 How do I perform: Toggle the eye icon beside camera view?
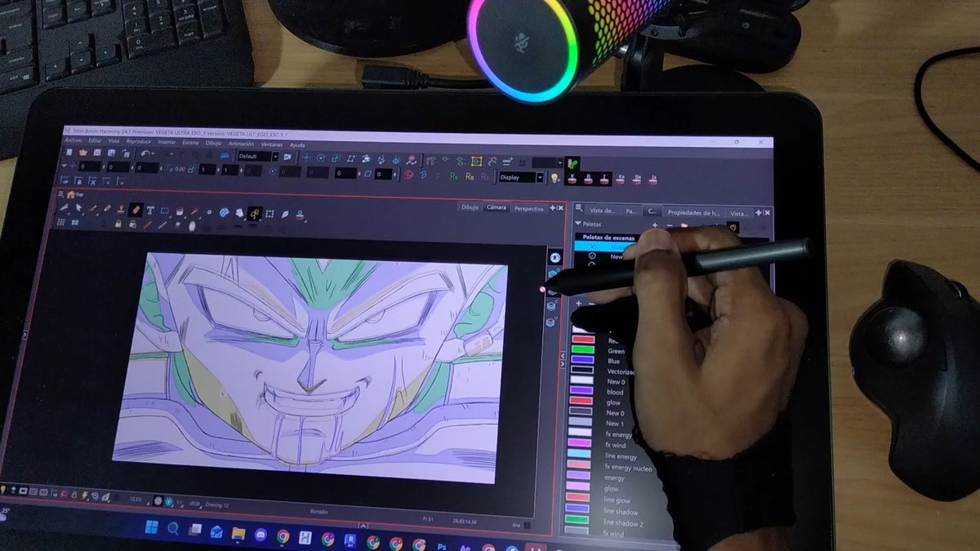555,258
